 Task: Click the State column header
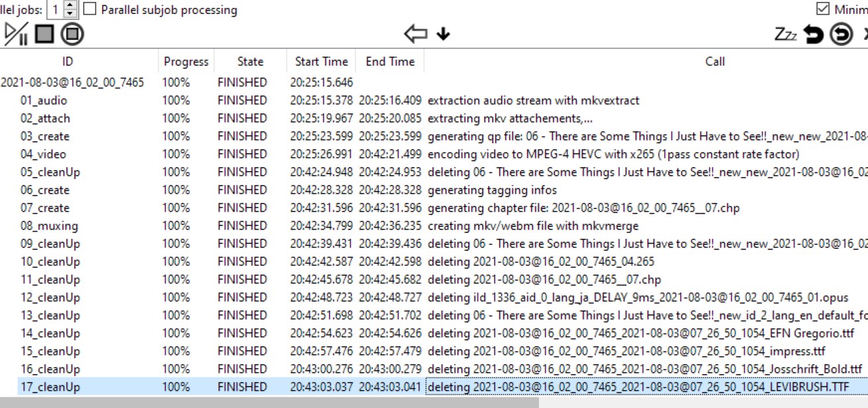coord(250,62)
